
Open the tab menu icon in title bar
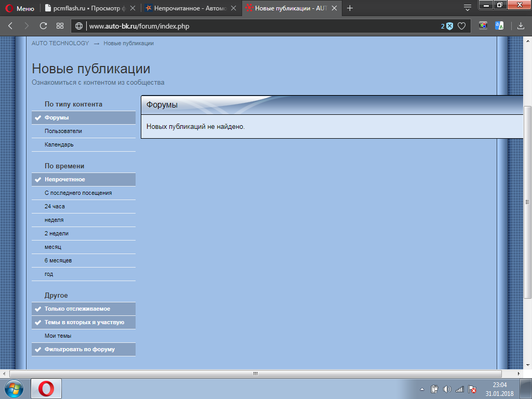pos(467,8)
